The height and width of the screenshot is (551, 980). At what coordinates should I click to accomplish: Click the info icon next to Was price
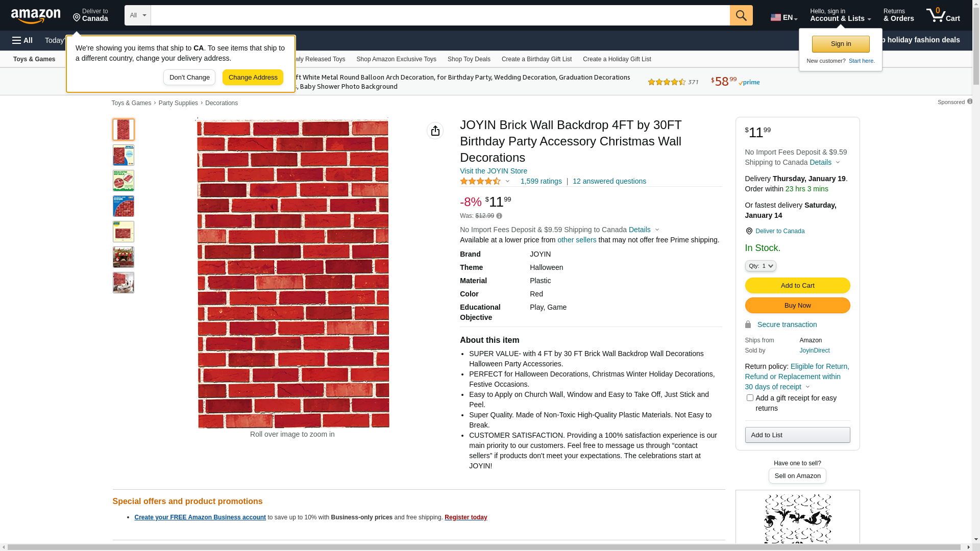coord(499,216)
